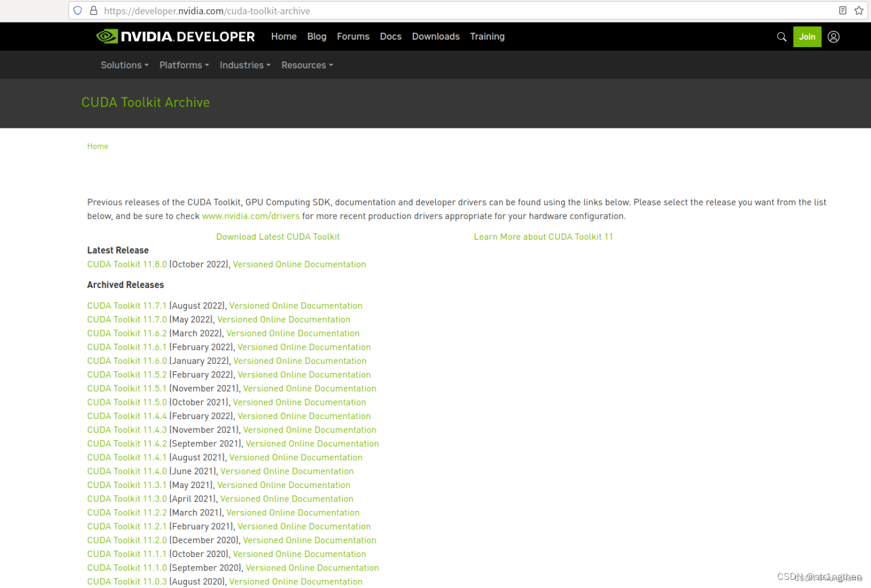The width and height of the screenshot is (871, 588).
Task: Open CUDA Toolkit 11.3.0 link
Action: pyautogui.click(x=127, y=499)
